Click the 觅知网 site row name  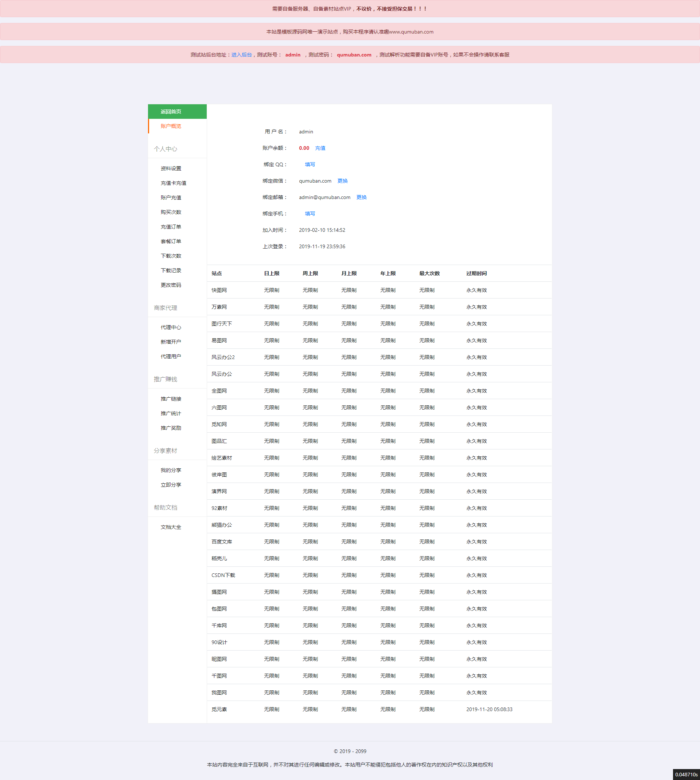point(219,424)
